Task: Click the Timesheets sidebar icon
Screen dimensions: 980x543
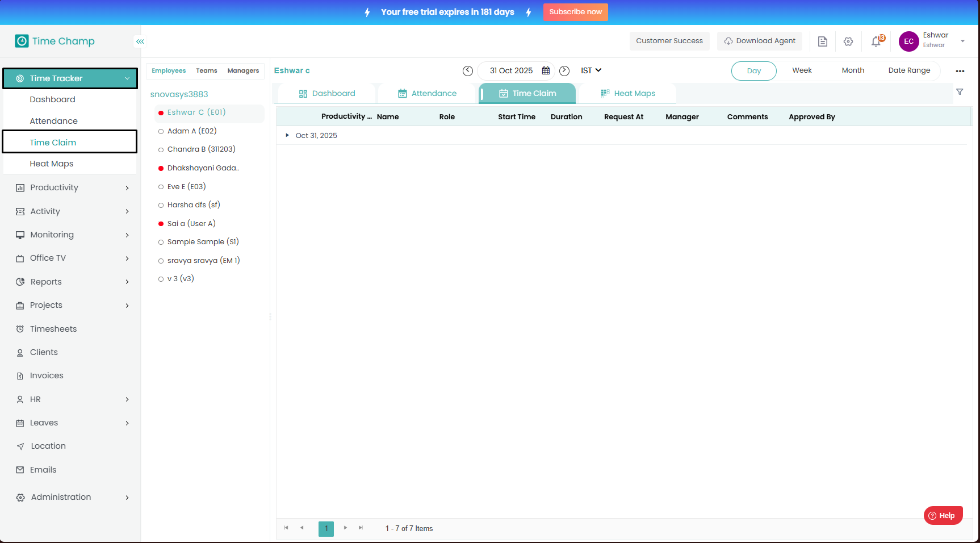Action: tap(20, 329)
